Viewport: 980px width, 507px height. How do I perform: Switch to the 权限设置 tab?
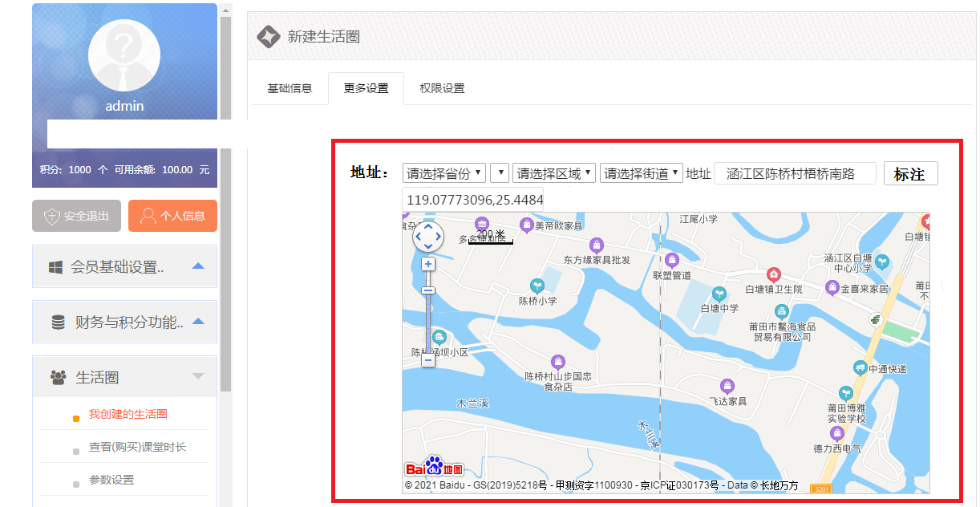click(442, 88)
